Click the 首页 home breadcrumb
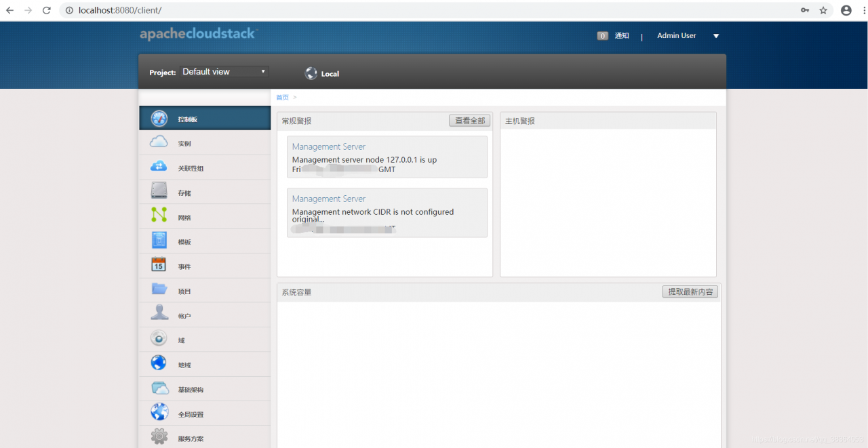Viewport: 868px width, 448px height. click(281, 98)
